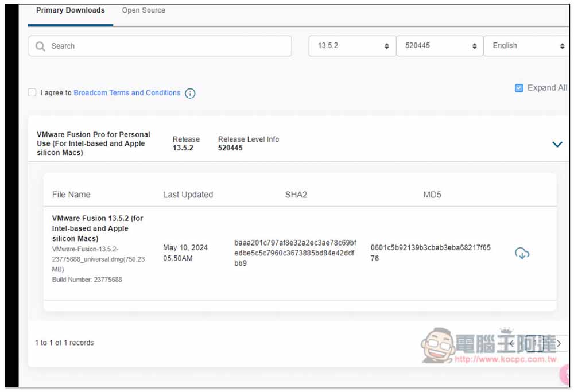Click the Last Updated column header
574x392 pixels.
point(188,195)
